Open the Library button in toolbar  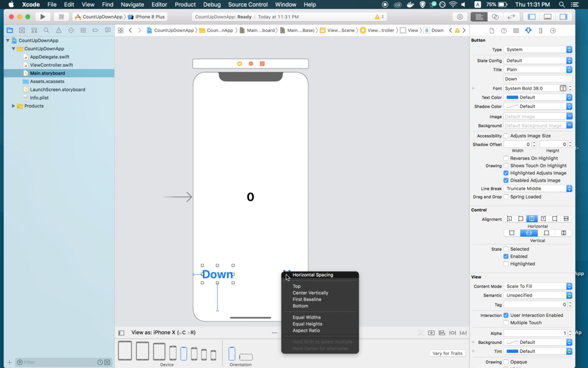(460, 17)
